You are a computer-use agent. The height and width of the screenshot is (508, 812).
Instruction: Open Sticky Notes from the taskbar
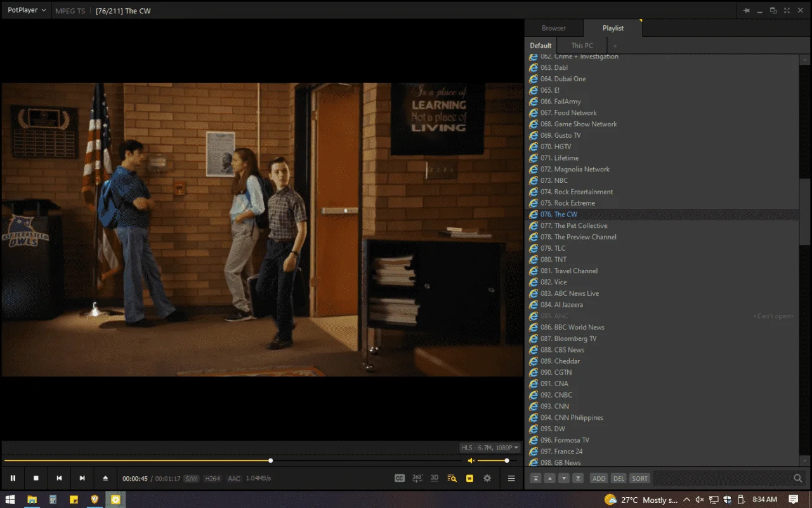click(74, 499)
